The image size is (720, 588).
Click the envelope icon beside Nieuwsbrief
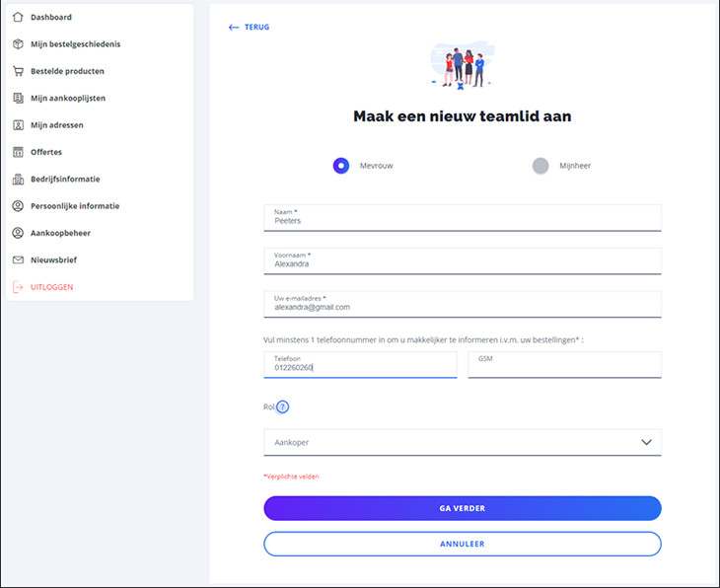click(18, 260)
